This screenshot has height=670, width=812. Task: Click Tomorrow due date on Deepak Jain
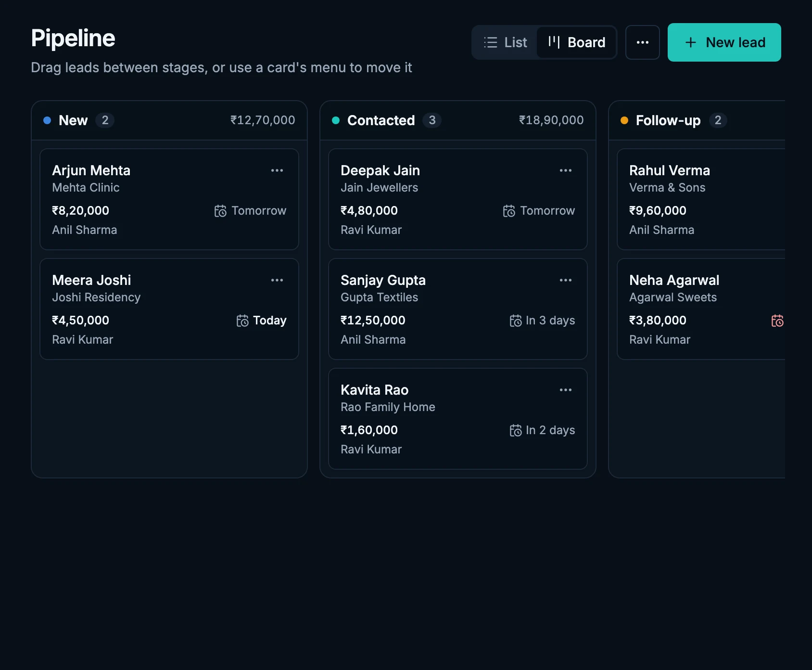point(547,211)
